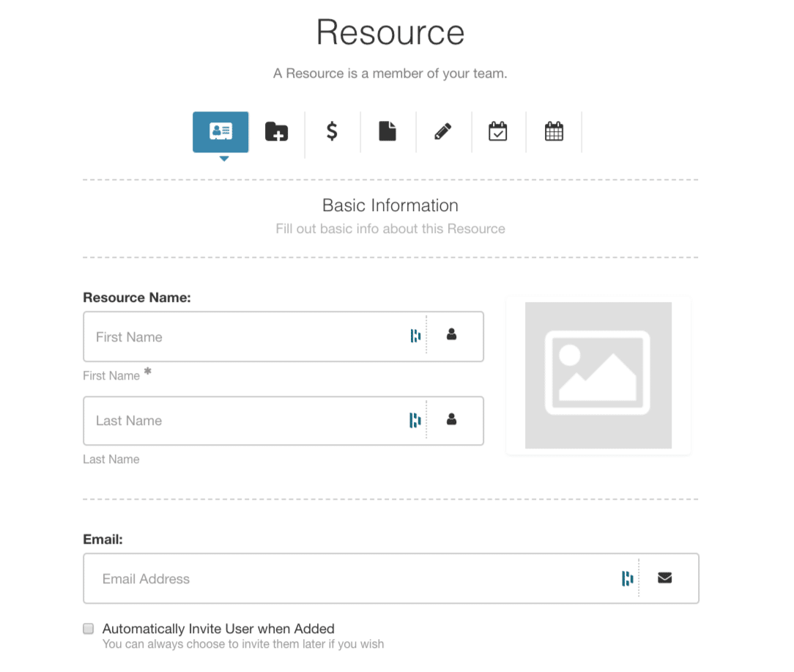Select the pencil edit icon in the wizard bar
This screenshot has width=794, height=672.
(x=443, y=131)
